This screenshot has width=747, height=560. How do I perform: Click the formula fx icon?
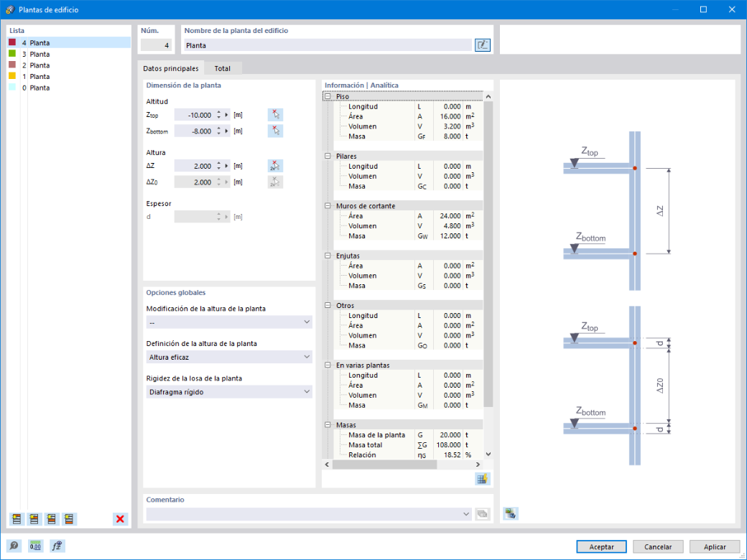click(x=57, y=546)
